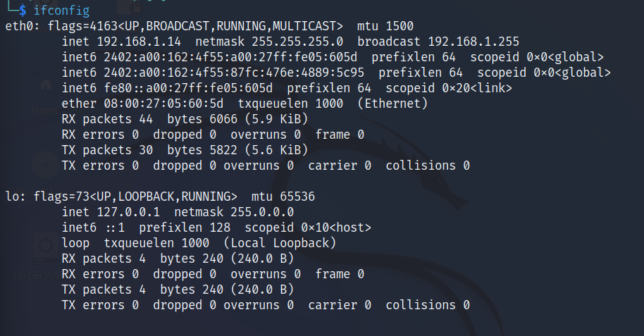The height and width of the screenshot is (336, 644).
Task: Click the lo interface name
Action: pos(12,197)
